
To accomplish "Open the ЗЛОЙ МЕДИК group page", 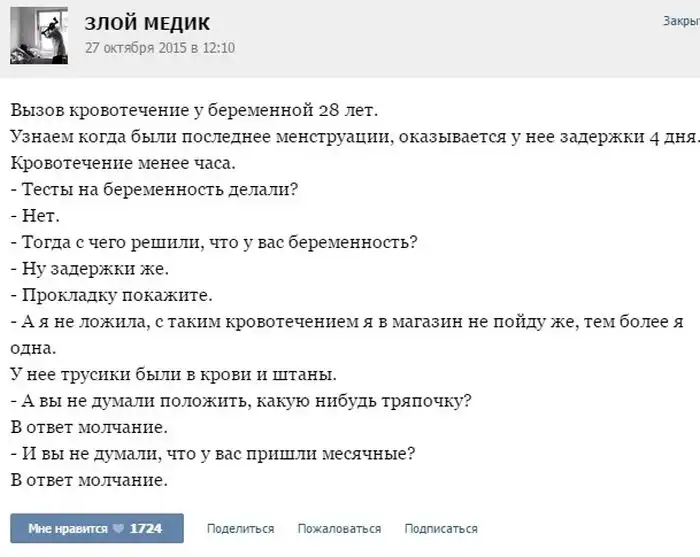I will pyautogui.click(x=148, y=23).
